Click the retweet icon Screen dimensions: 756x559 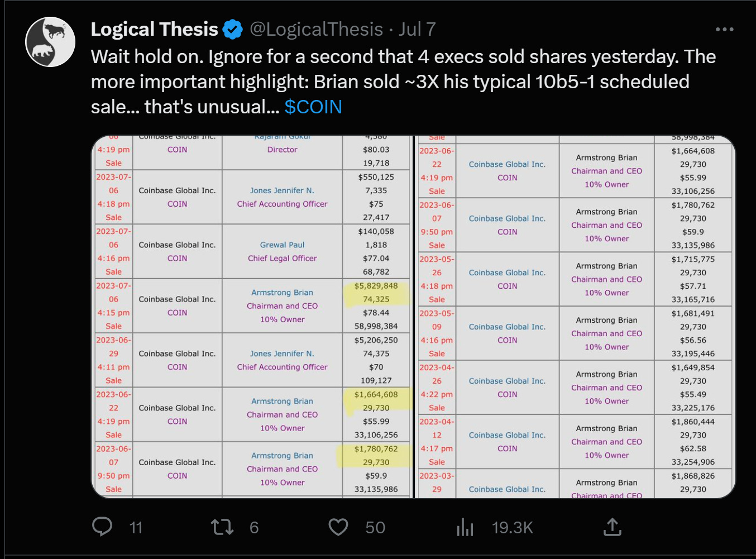222,527
